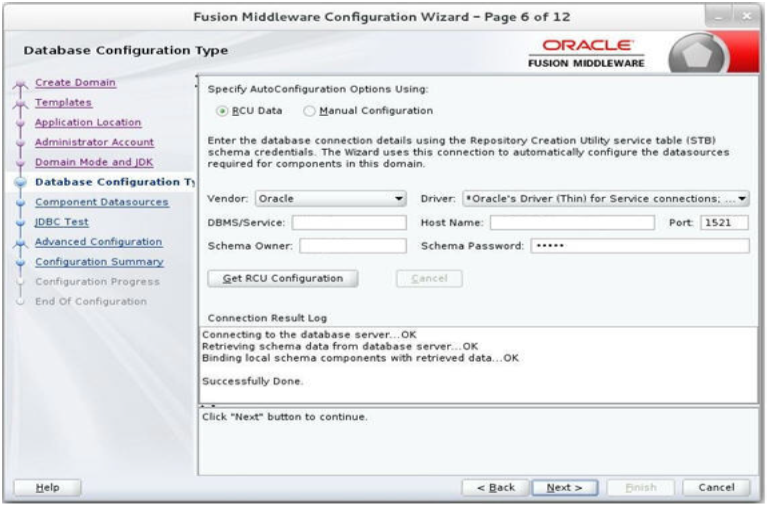Click the Configuration Summary step bullet icon
The height and width of the screenshot is (505, 769).
[20, 262]
